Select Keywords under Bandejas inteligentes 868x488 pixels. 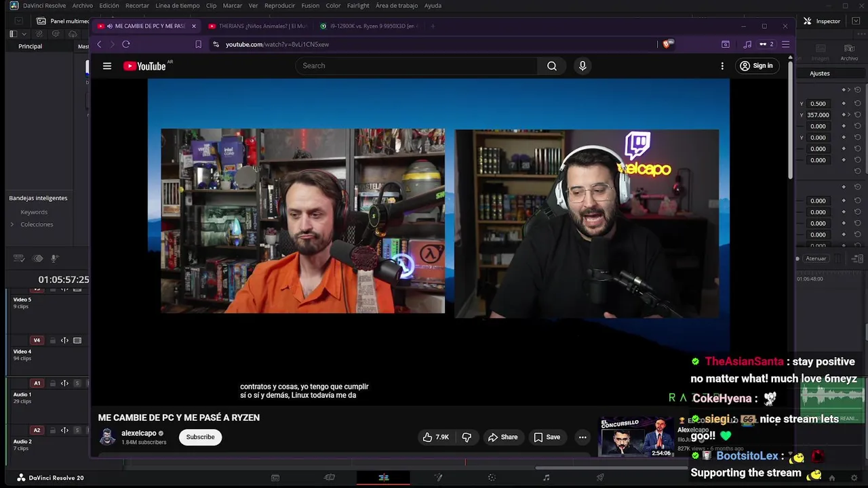coord(34,212)
